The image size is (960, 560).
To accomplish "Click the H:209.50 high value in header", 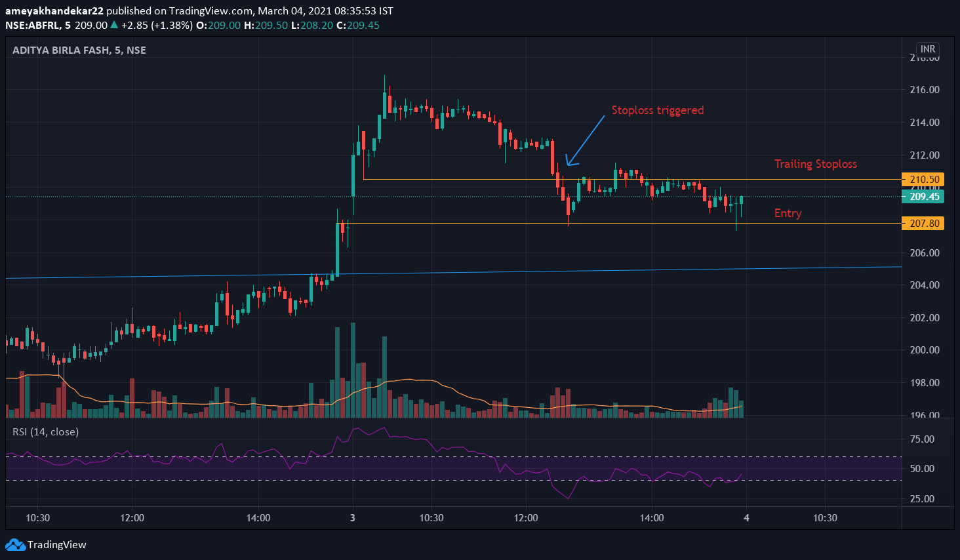I will pyautogui.click(x=266, y=25).
